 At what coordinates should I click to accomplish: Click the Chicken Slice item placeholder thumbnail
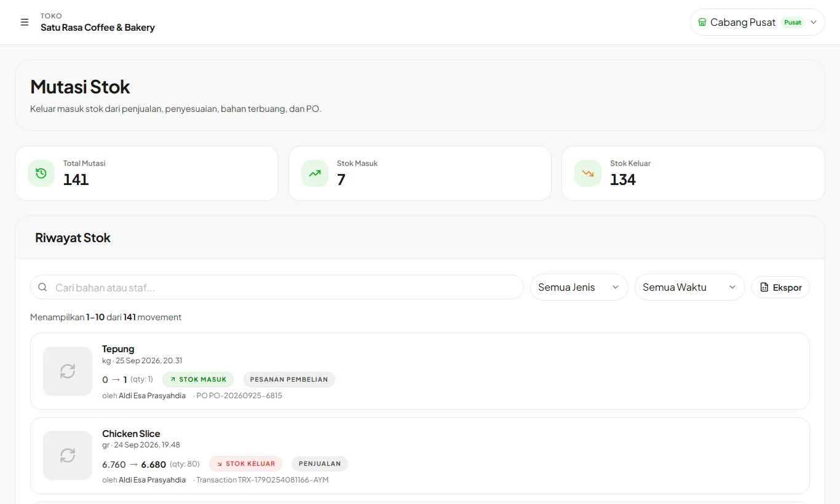point(68,455)
